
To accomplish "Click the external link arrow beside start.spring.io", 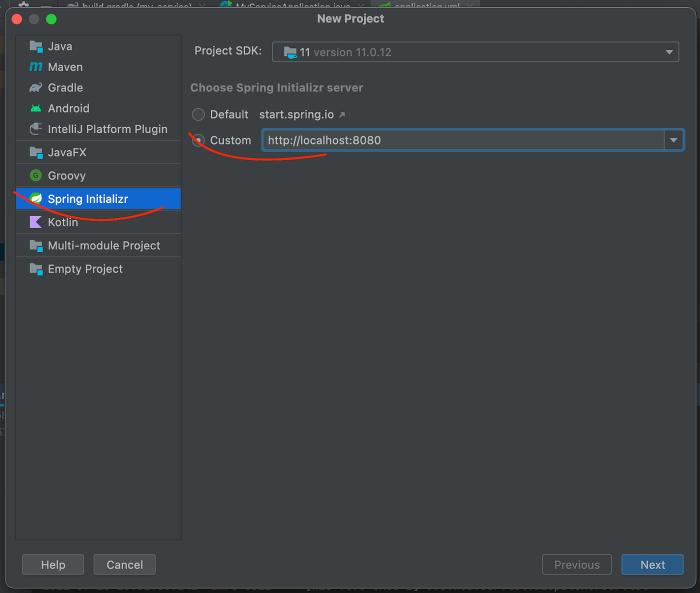I will (x=342, y=115).
